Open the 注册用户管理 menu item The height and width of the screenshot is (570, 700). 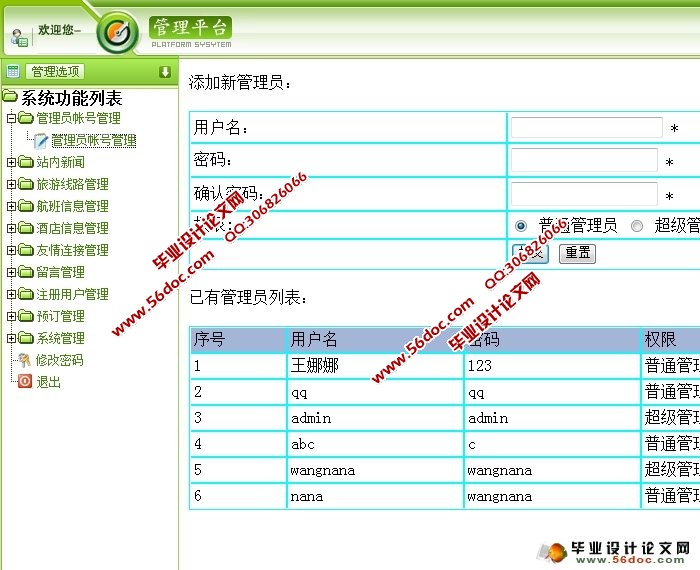pyautogui.click(x=72, y=294)
